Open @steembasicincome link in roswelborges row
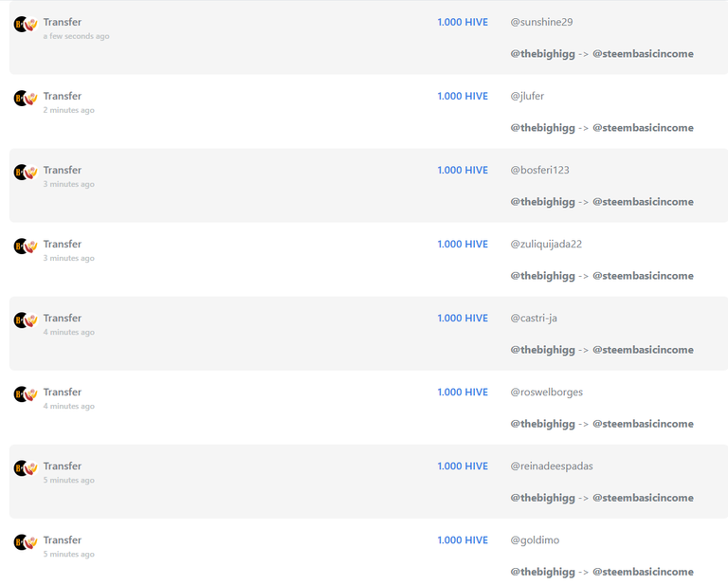 point(643,424)
